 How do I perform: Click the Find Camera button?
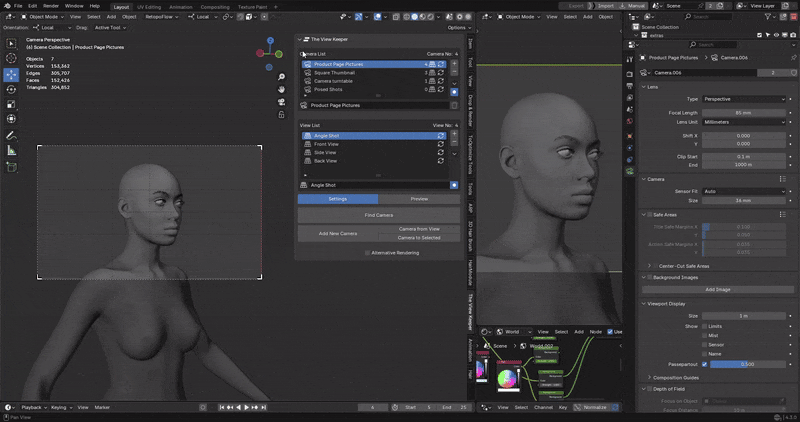pyautogui.click(x=379, y=215)
